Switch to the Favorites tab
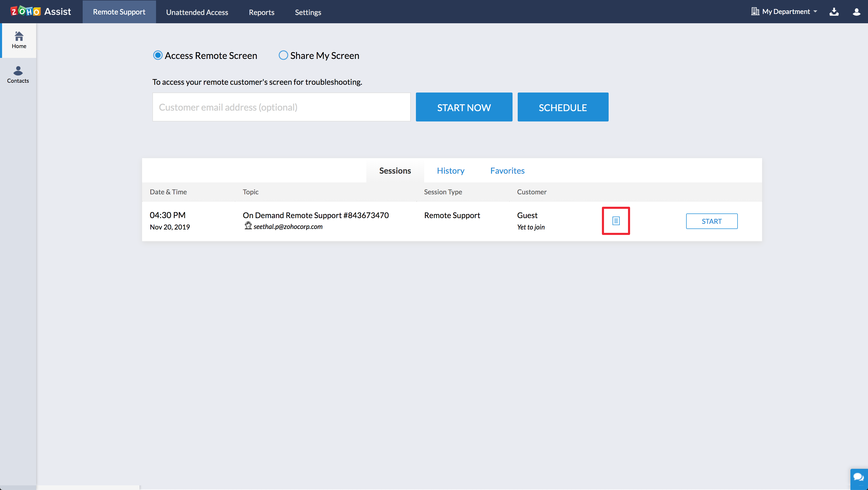Viewport: 868px width, 490px height. [x=507, y=171]
